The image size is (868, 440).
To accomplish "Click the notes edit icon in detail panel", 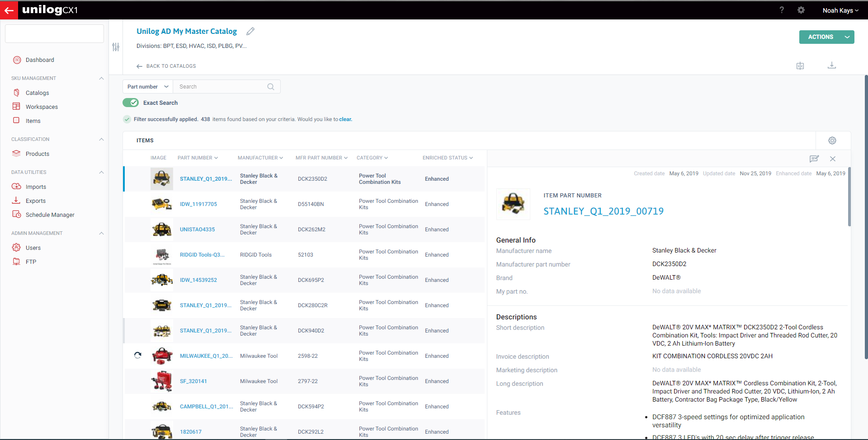I will (x=814, y=159).
